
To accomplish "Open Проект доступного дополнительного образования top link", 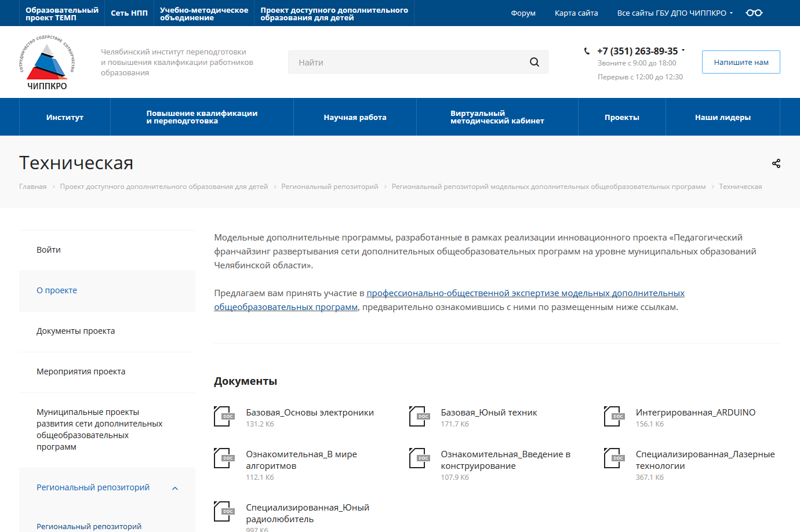I will click(x=334, y=14).
